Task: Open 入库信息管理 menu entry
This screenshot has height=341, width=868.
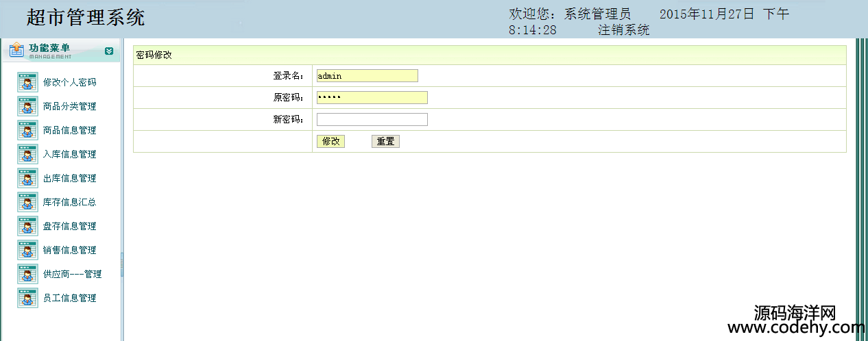Action: click(x=69, y=154)
